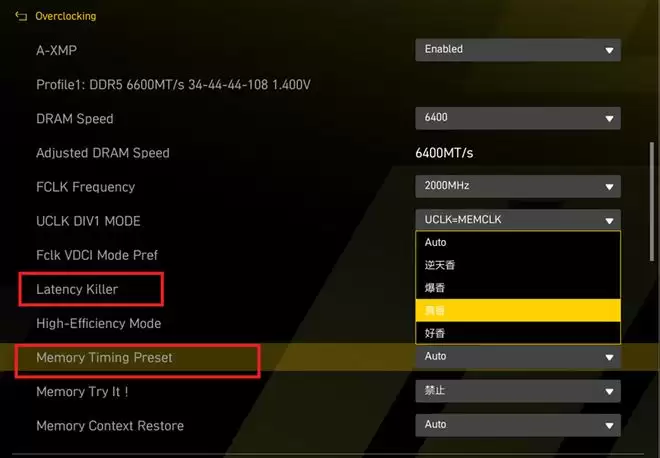Viewport: 660px width, 458px height.
Task: Click the Fclk VDCI Mode Pref label
Action: pyautogui.click(x=97, y=255)
